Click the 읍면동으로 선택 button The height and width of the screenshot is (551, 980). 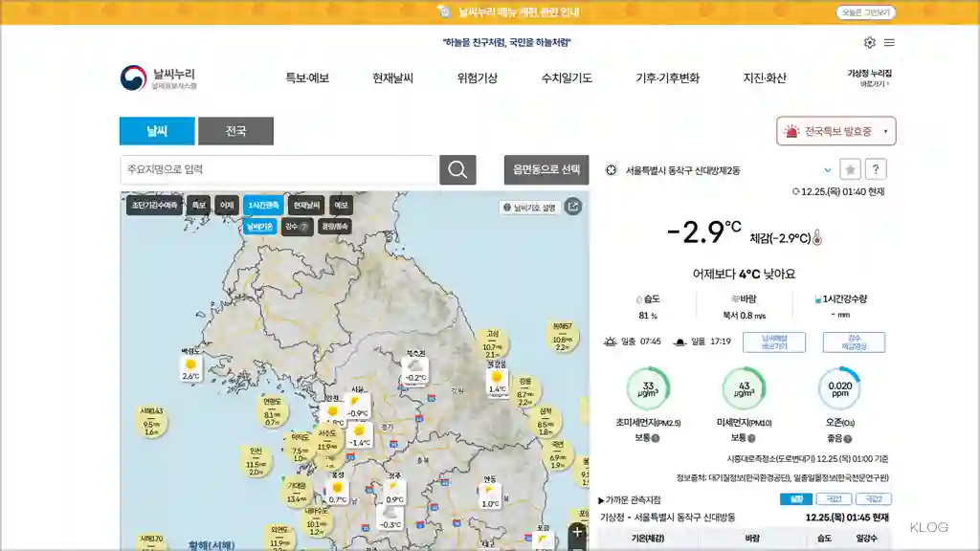pyautogui.click(x=545, y=169)
